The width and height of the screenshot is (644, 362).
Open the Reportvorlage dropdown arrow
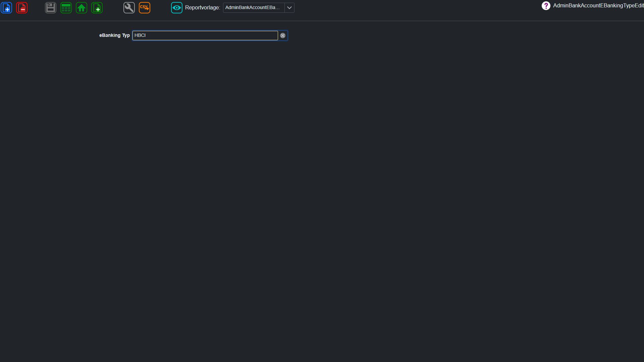coord(289,8)
